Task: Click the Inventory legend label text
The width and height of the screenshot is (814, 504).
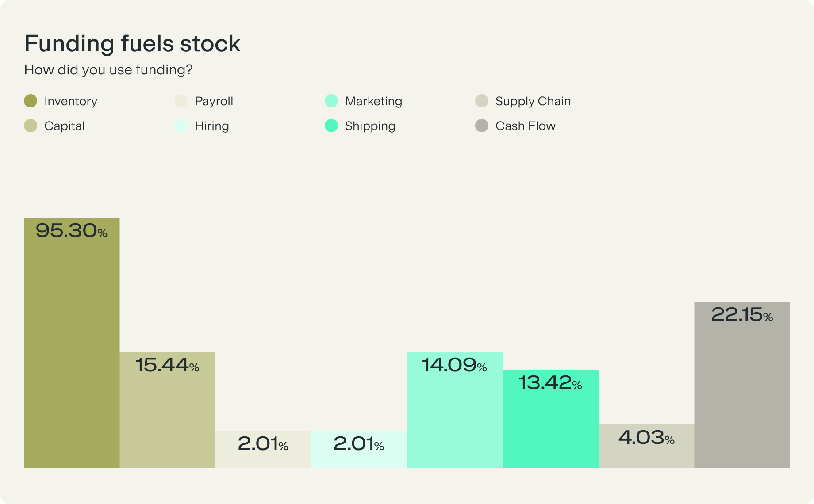Action: 71,101
